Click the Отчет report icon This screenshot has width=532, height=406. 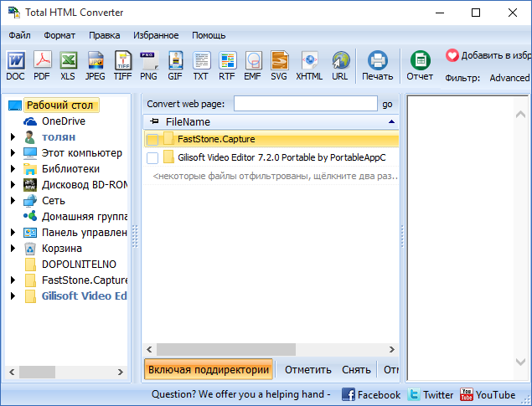click(420, 65)
